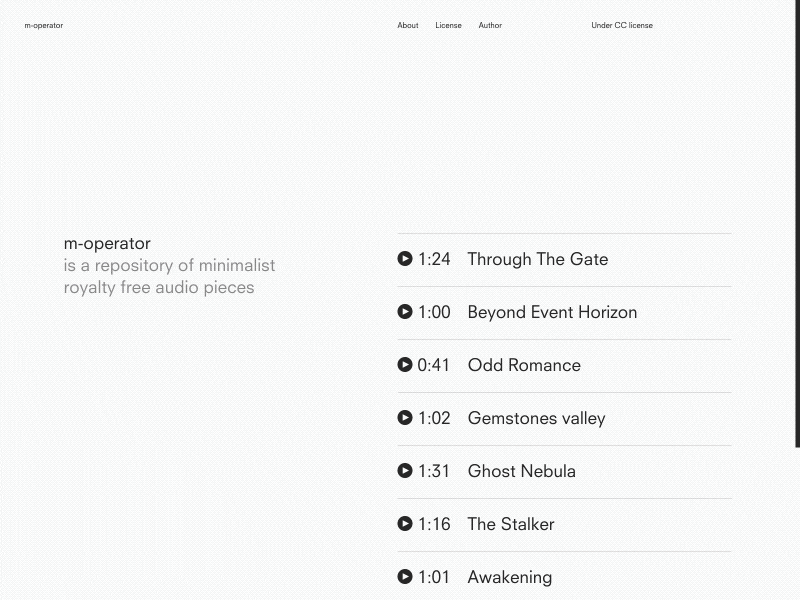Open the Under CC license link
This screenshot has height=600, width=800.
click(x=622, y=25)
